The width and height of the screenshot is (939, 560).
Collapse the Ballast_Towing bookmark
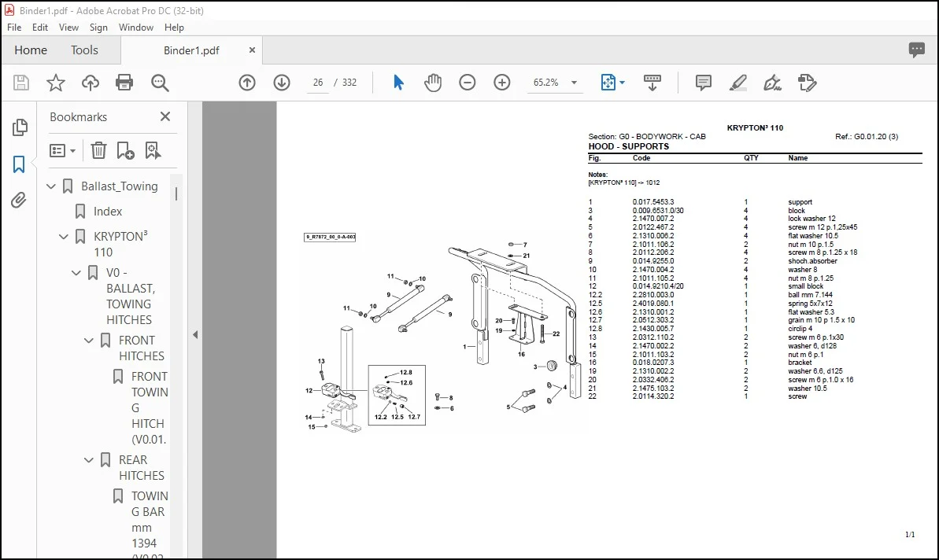point(51,186)
